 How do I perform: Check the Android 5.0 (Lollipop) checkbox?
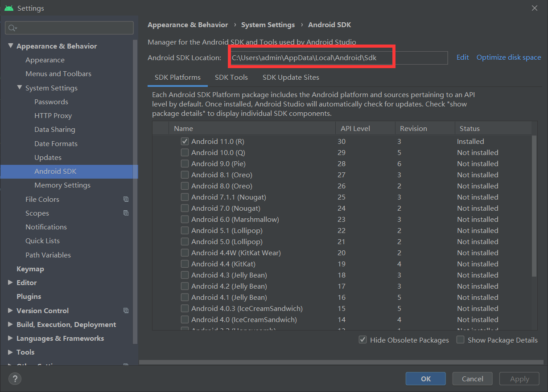click(x=185, y=241)
